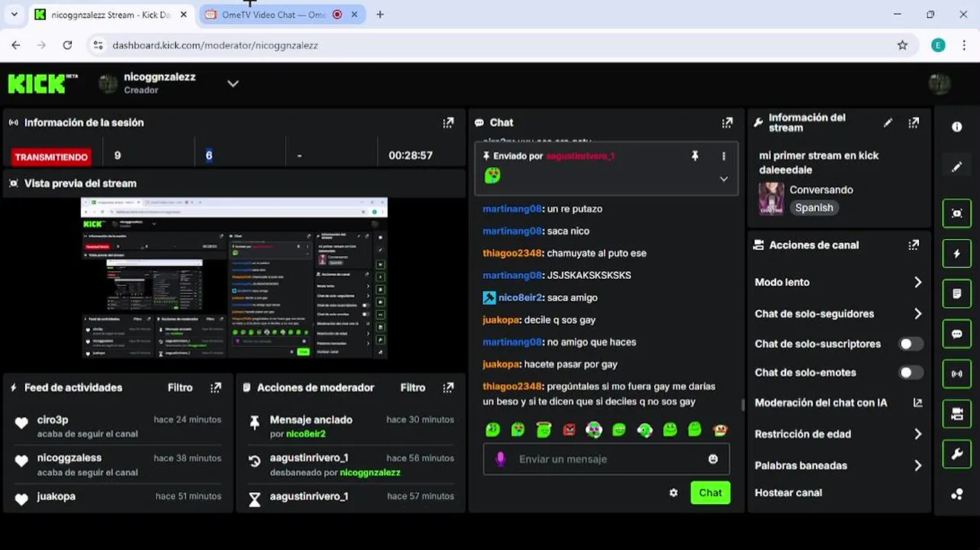Click the 'martinang08: saca nico' chat message
980x550 pixels.
536,231
